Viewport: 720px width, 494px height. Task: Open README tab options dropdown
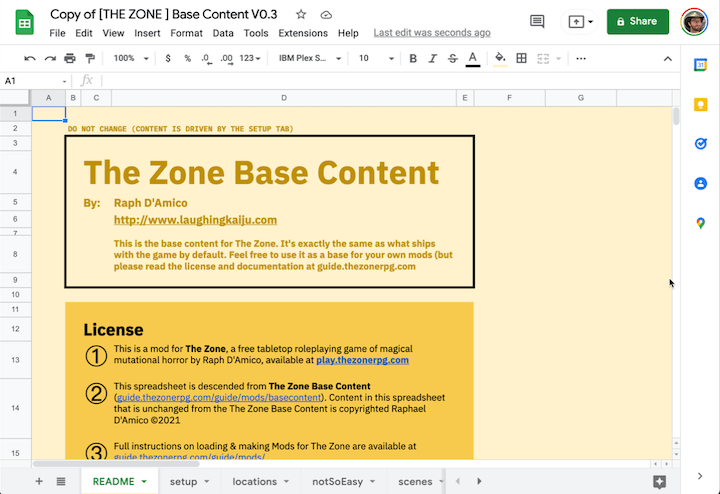(144, 482)
